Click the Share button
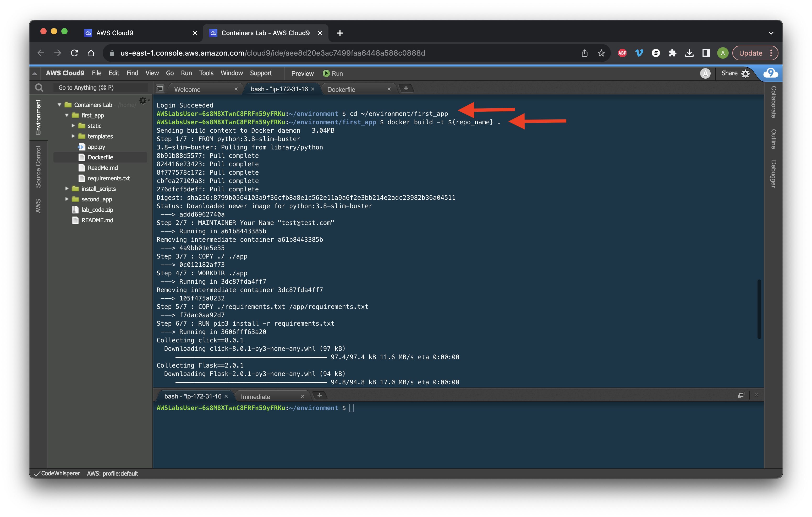This screenshot has width=812, height=517. 729,73
